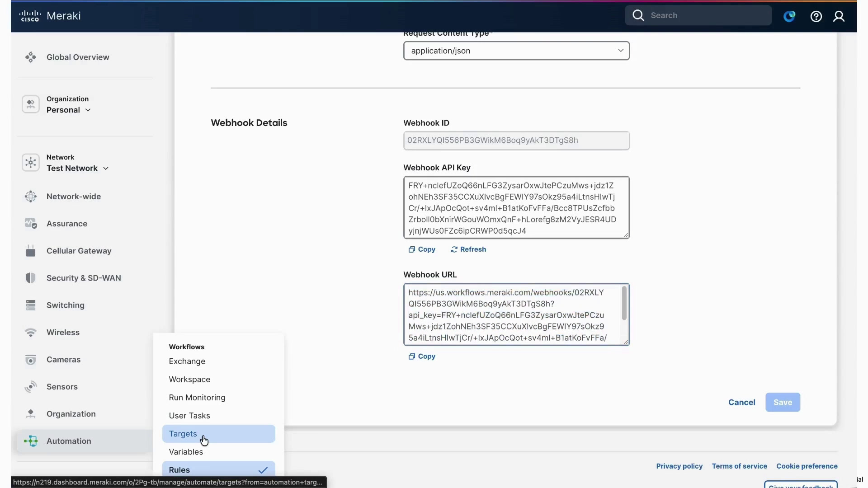Expand the Organization Personal chevron
This screenshot has width=868, height=488.
click(88, 110)
